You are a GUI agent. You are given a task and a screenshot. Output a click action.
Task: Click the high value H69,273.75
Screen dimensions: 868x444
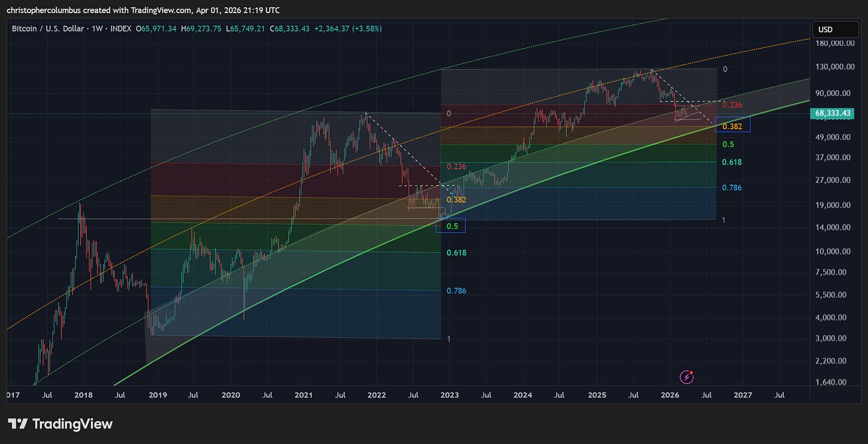[201, 29]
